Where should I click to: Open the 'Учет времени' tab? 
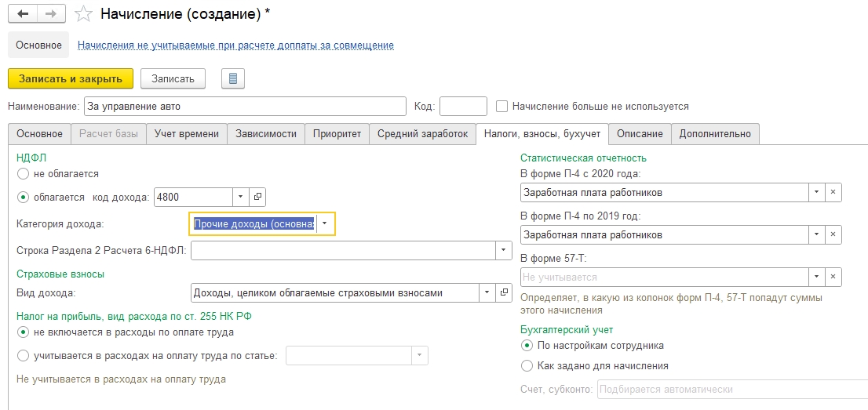[187, 134]
